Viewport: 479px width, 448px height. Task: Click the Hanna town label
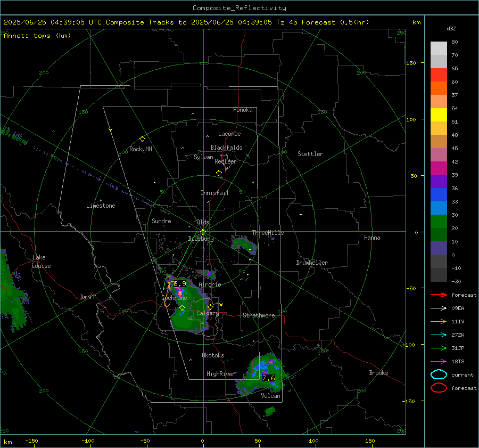[x=372, y=238]
